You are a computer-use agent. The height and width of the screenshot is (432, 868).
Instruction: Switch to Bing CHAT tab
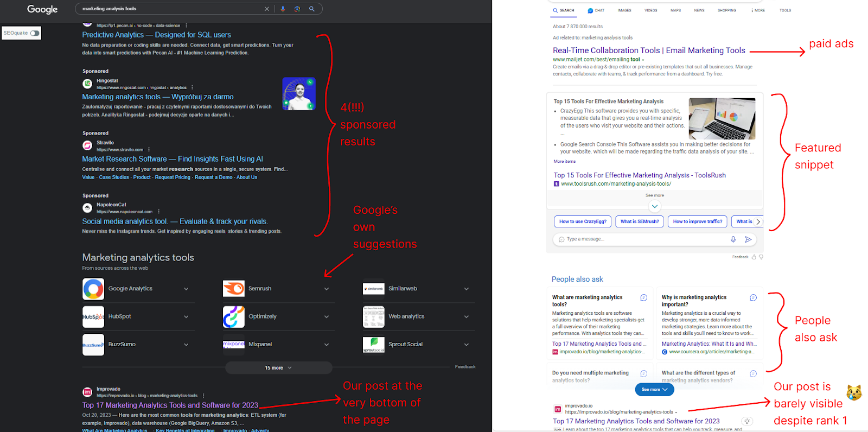click(596, 10)
